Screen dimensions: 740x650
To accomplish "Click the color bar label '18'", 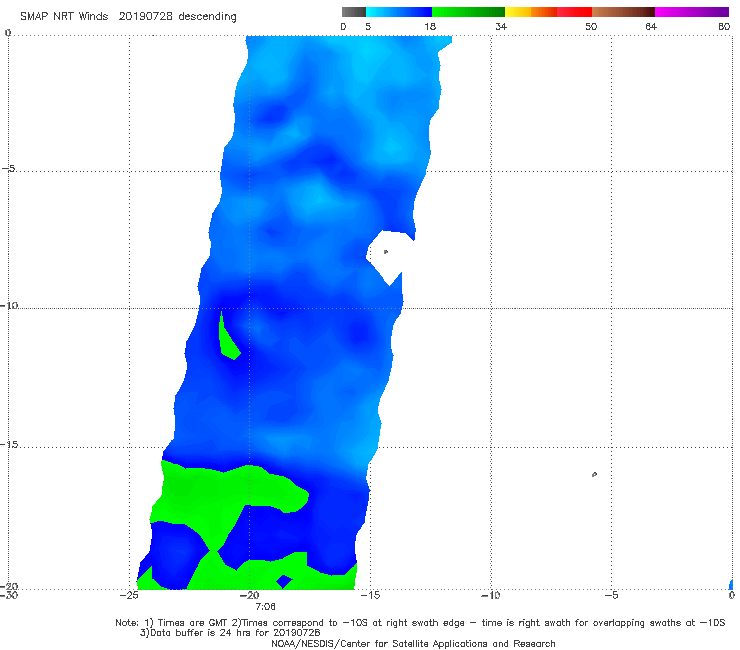I will [430, 26].
